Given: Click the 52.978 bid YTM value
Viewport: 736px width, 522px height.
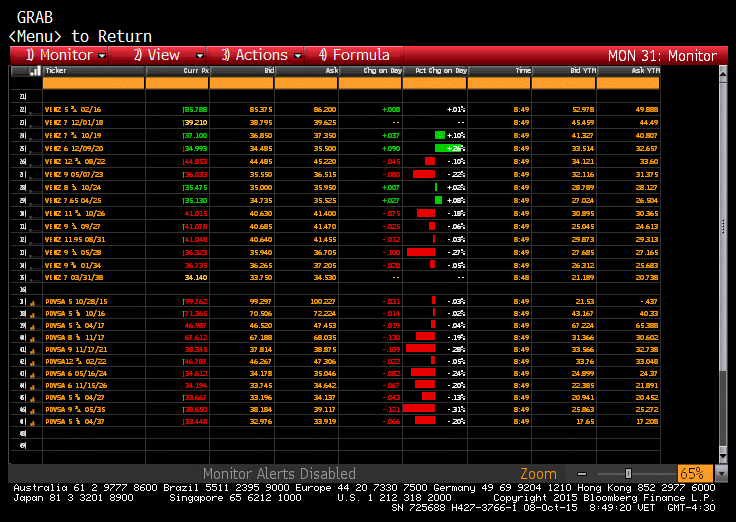Looking at the screenshot, I should pos(583,109).
